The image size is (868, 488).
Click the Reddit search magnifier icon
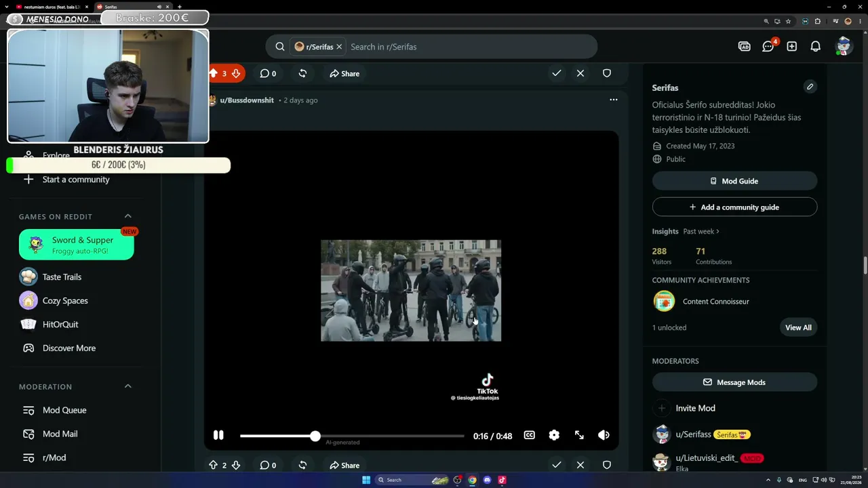(x=280, y=47)
